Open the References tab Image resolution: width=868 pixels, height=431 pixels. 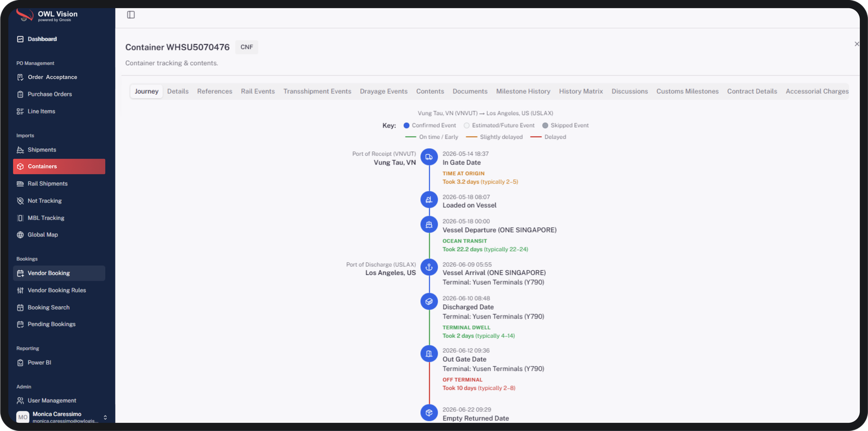215,91
